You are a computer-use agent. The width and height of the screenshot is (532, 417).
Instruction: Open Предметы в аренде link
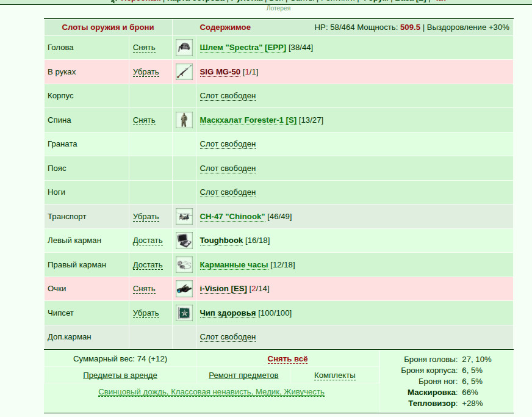click(x=120, y=375)
